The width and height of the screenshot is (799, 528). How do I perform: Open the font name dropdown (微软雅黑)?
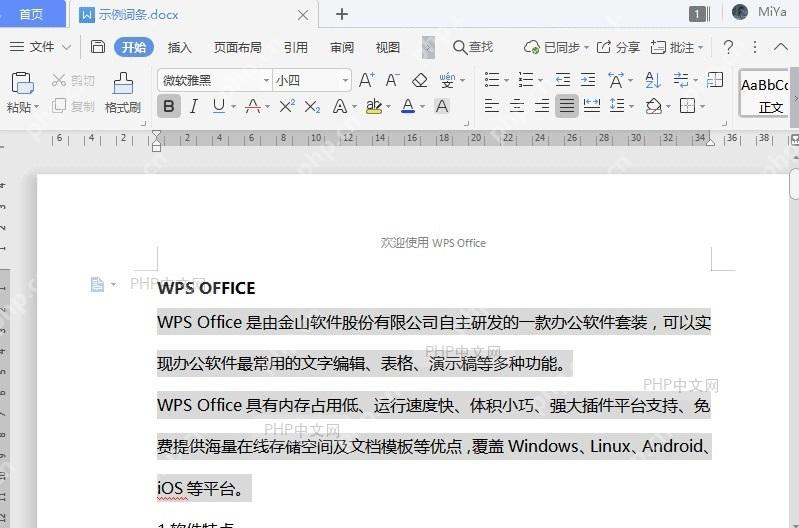click(266, 80)
